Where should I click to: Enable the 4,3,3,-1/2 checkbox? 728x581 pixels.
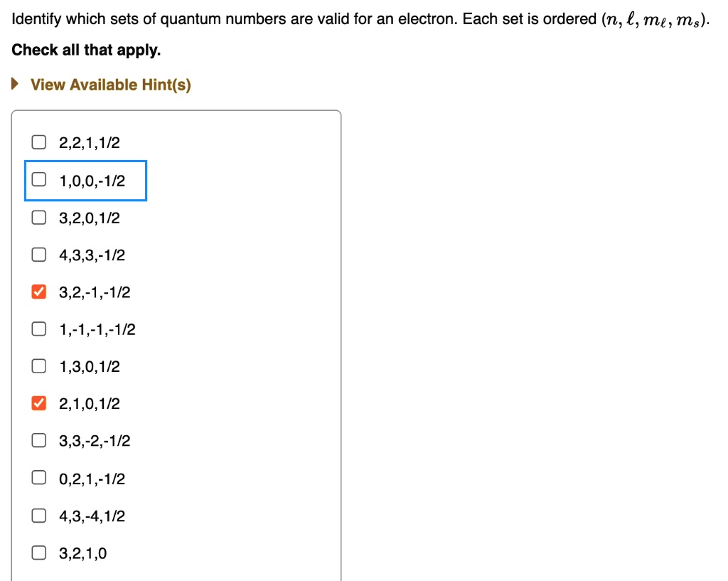point(38,255)
